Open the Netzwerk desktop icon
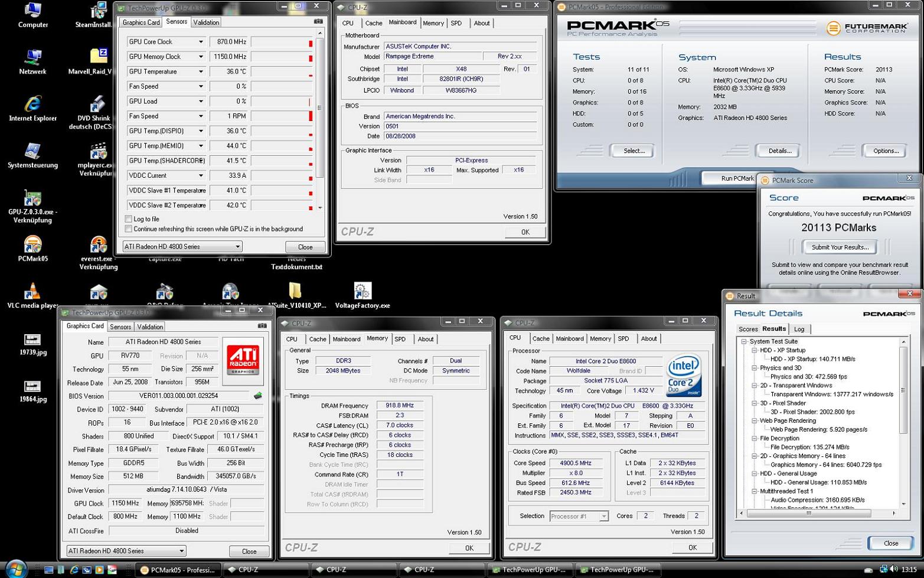This screenshot has height=578, width=924. coord(32,62)
